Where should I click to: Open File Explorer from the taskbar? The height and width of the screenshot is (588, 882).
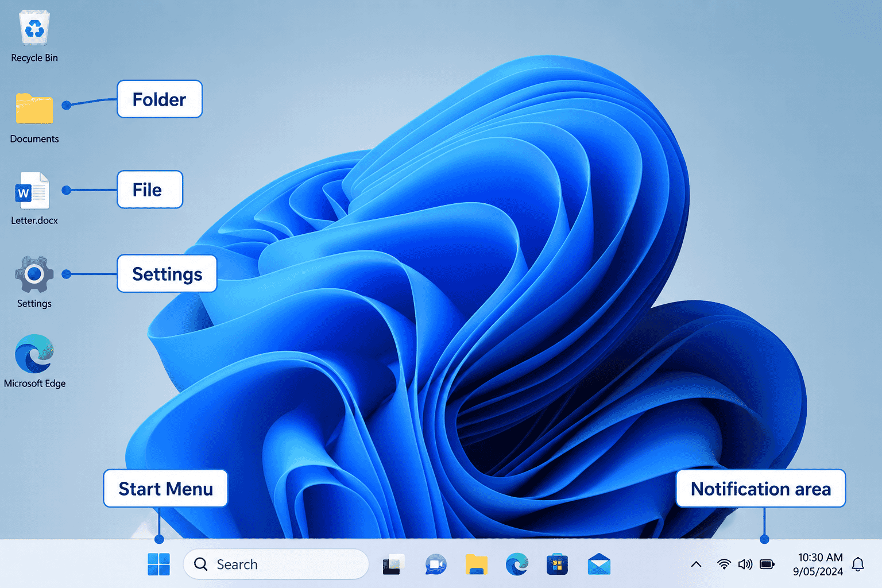[477, 564]
